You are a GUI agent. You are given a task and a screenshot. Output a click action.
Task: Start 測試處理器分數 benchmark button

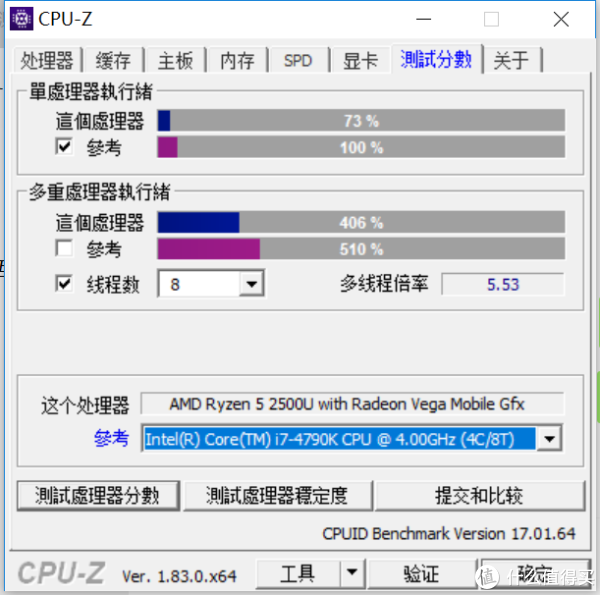pyautogui.click(x=98, y=496)
